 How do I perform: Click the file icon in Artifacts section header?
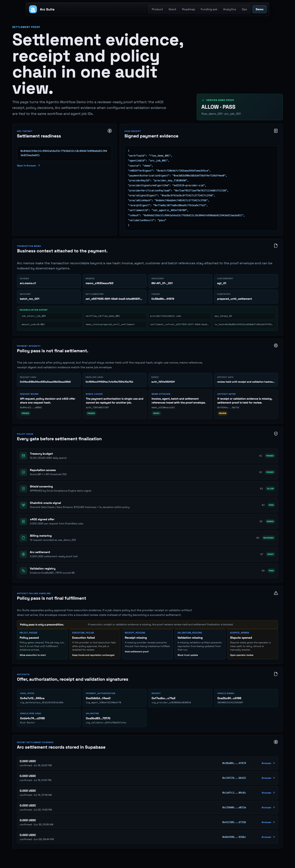[x=276, y=674]
